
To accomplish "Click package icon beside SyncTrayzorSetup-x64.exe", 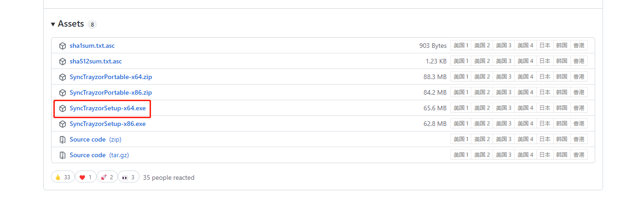I will [63, 108].
